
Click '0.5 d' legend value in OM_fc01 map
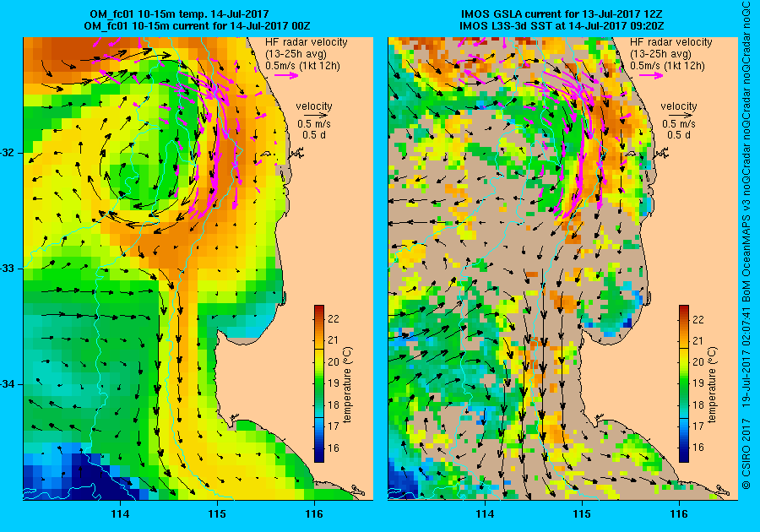tap(314, 135)
